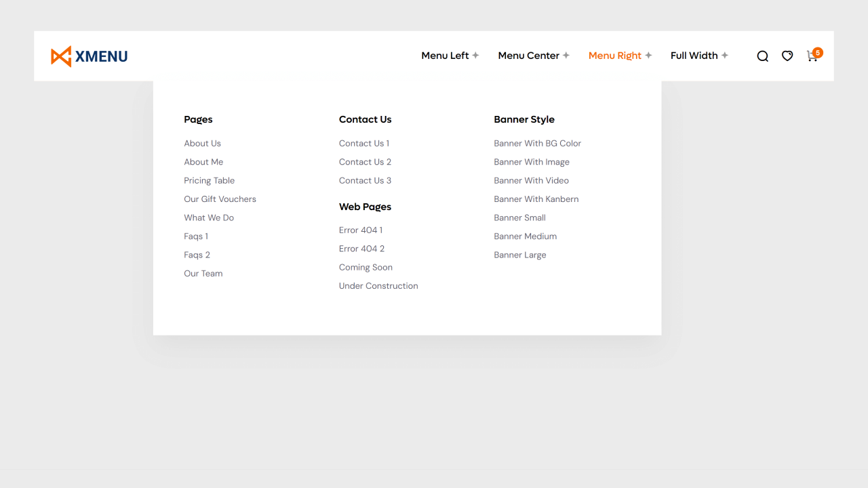Click the wishlist heart icon
The height and width of the screenshot is (488, 868).
pos(787,56)
